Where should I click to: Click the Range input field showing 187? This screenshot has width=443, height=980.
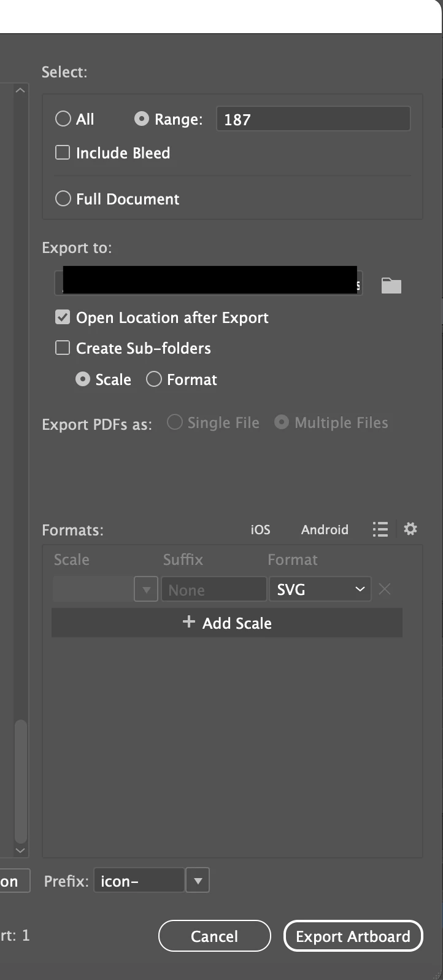pyautogui.click(x=313, y=119)
